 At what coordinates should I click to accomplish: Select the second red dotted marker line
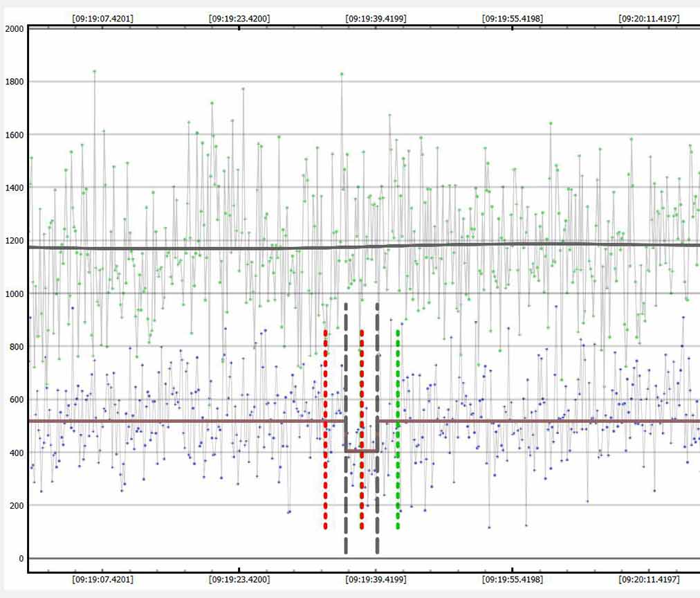tap(361, 429)
